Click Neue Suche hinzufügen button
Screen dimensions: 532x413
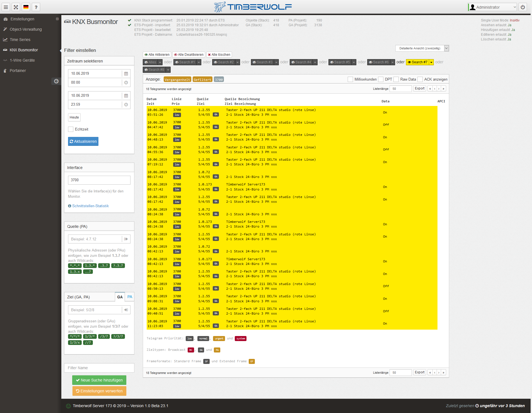[99, 380]
